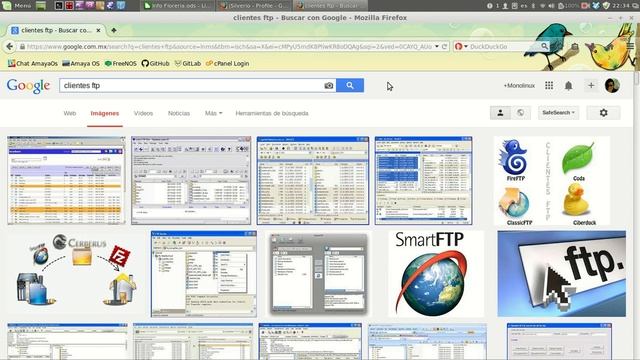This screenshot has height=360, width=640.
Task: Launch the terminal icon in the top panel
Action: coord(59,5)
